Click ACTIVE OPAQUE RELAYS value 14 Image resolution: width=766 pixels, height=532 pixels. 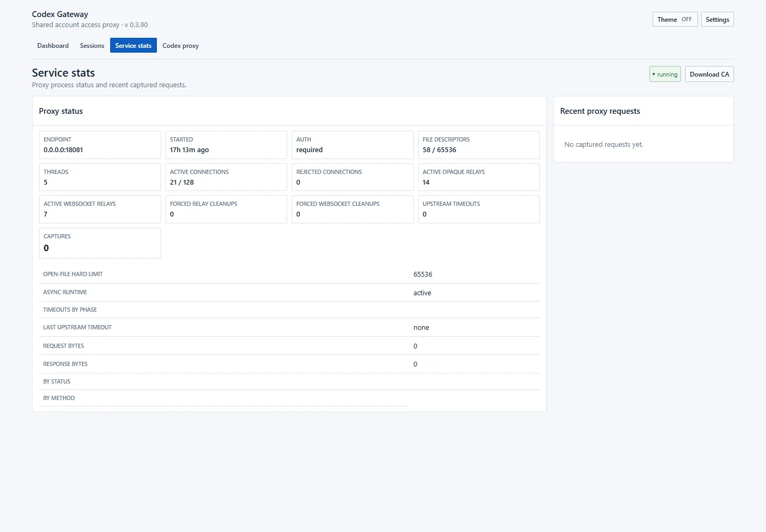click(426, 182)
